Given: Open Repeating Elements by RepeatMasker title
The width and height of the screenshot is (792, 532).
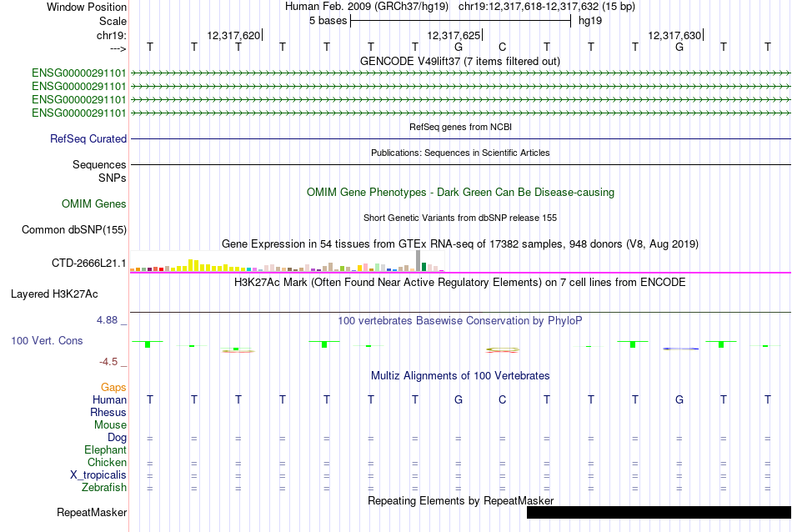Looking at the screenshot, I should pos(460,500).
